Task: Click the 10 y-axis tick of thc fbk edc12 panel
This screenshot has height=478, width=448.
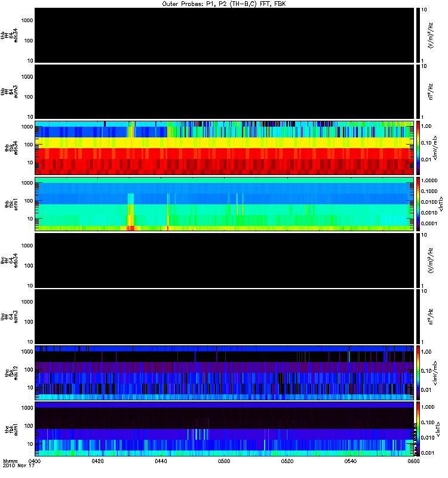Action: click(30, 387)
